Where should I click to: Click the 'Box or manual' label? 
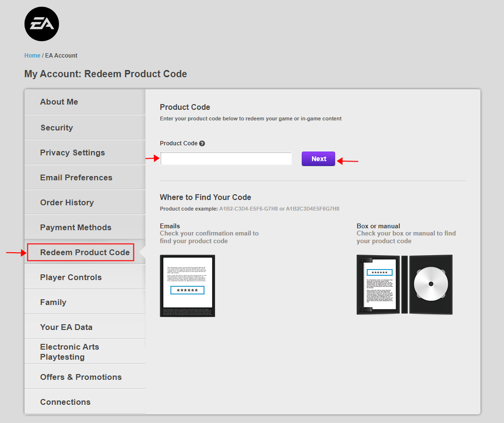tap(378, 226)
